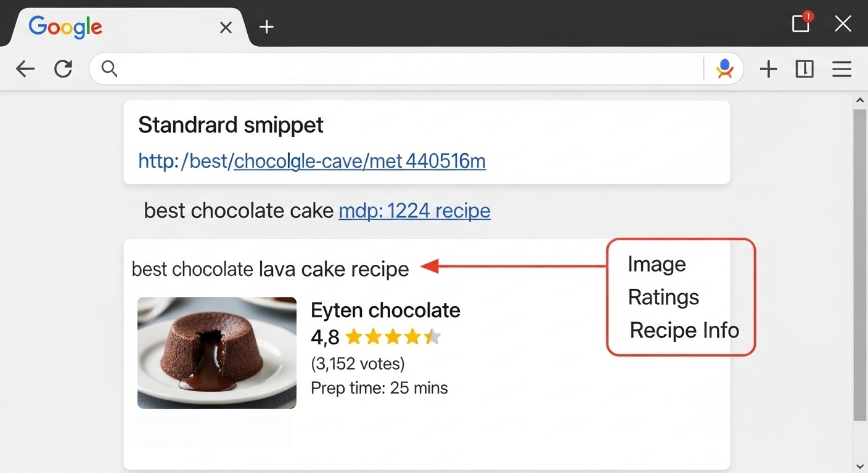Go back to the previous page
Image resolution: width=868 pixels, height=473 pixels.
[25, 69]
